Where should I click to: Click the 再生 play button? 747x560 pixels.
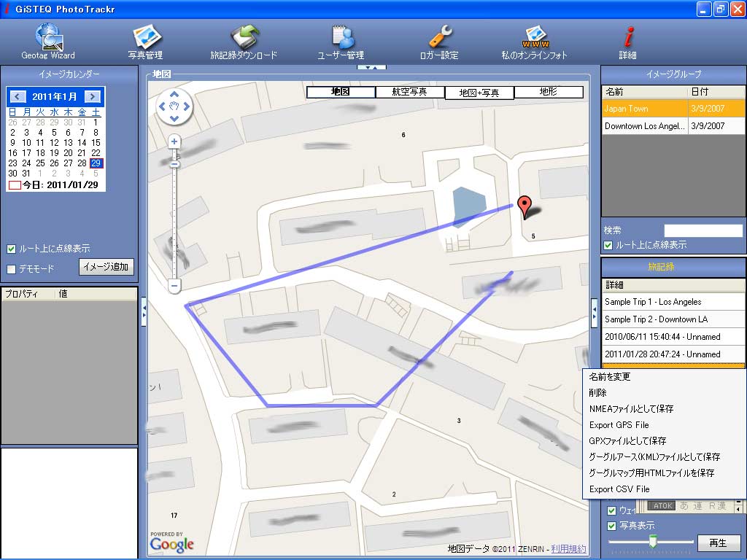718,542
